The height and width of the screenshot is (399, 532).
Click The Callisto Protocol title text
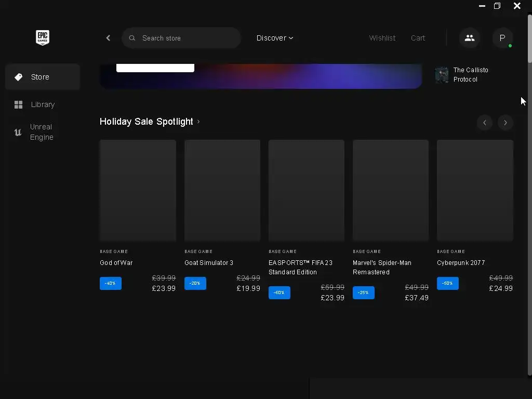(x=471, y=75)
